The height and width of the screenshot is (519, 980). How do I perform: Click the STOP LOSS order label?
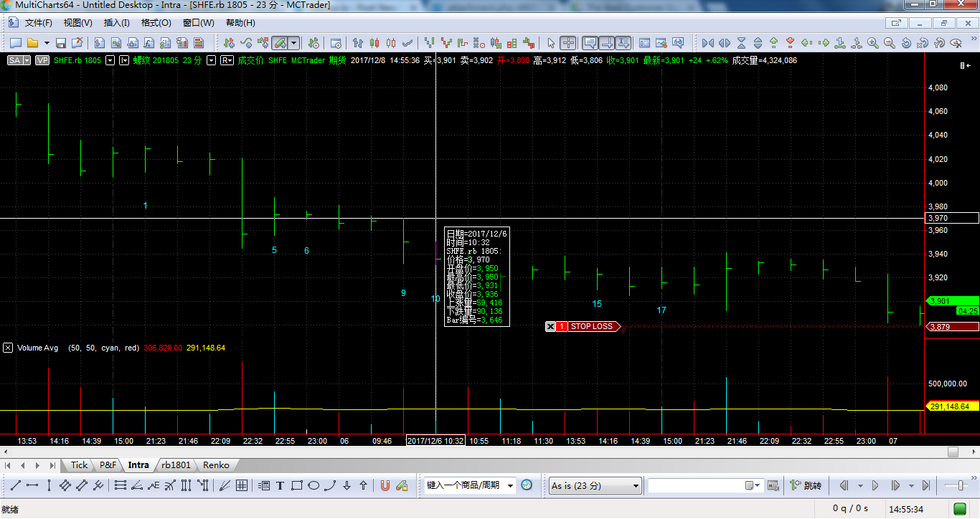pos(592,327)
